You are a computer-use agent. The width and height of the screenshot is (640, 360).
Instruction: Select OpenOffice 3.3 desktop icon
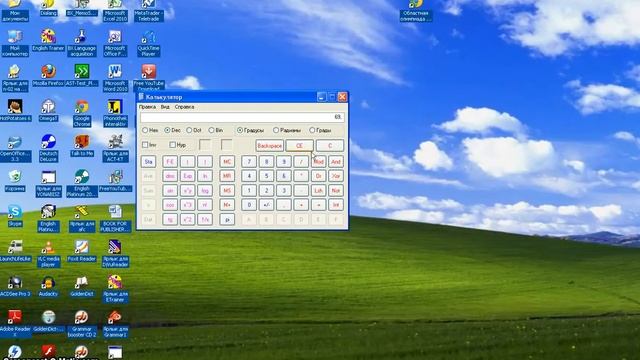coord(15,148)
